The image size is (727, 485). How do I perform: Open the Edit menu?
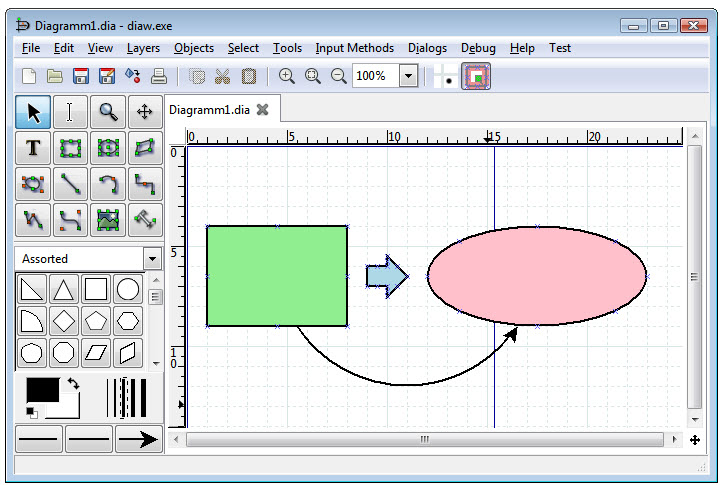tap(64, 48)
